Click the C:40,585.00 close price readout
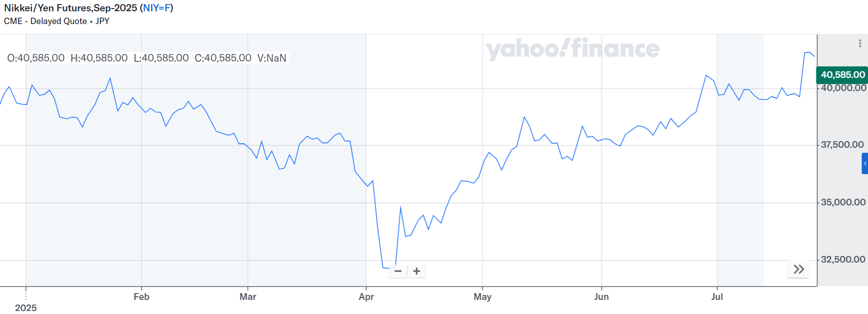This screenshot has height=314, width=868. pos(223,58)
